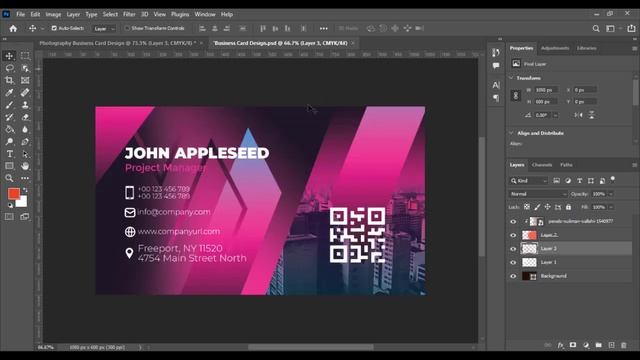Image resolution: width=640 pixels, height=360 pixels.
Task: Select the Move tool
Action: 9,56
